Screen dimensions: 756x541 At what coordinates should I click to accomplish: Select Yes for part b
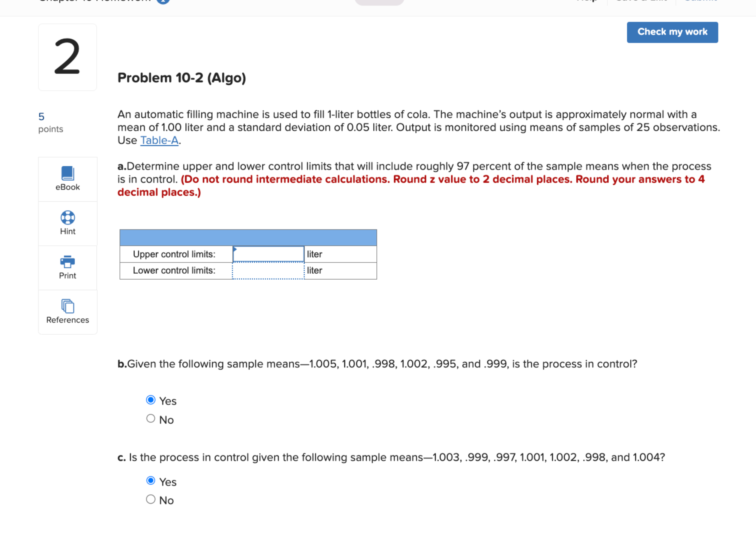[151, 400]
